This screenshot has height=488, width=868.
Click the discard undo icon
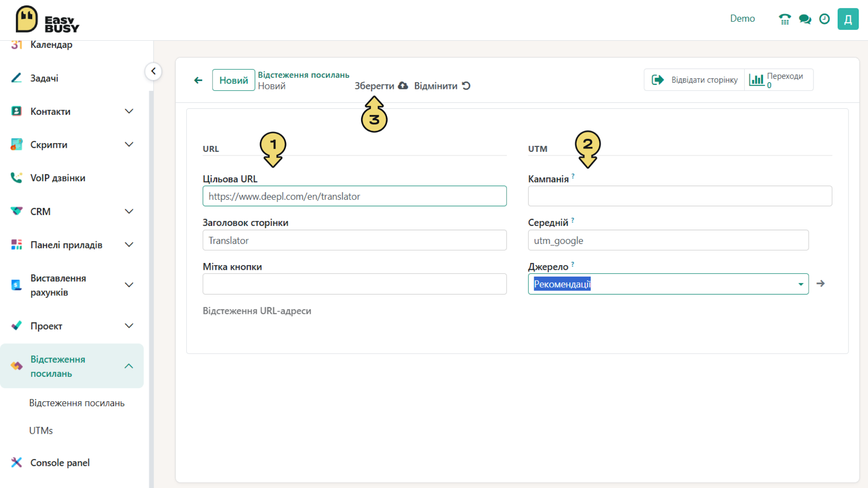466,85
